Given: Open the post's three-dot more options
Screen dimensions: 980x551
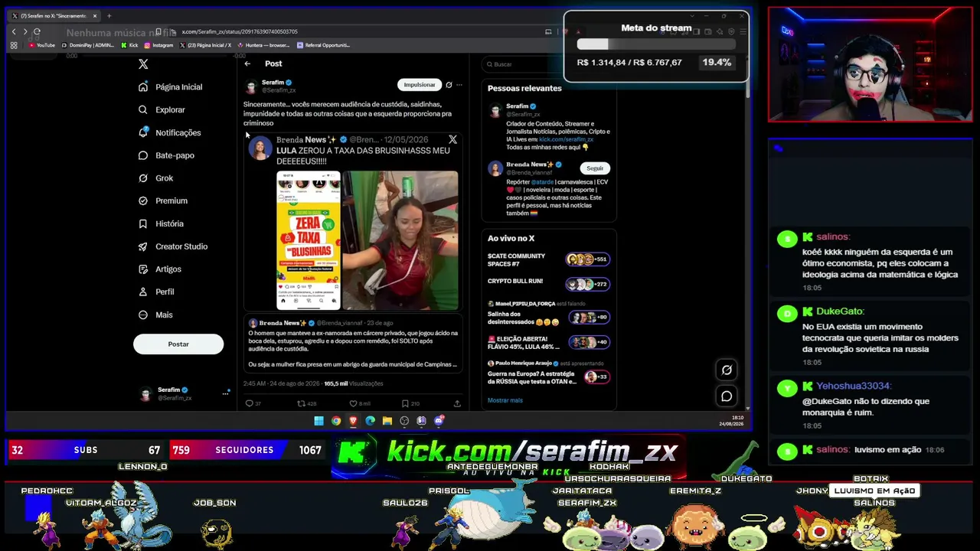Looking at the screenshot, I should pyautogui.click(x=459, y=85).
